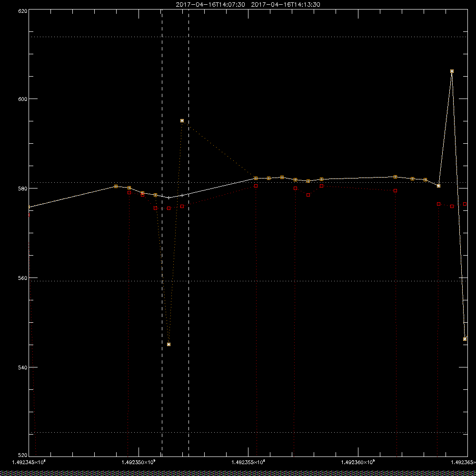This screenshot has height=476, width=476.
Task: Click the end timestamp 2017-04-16T14:13:30 in title
Action: click(x=286, y=5)
